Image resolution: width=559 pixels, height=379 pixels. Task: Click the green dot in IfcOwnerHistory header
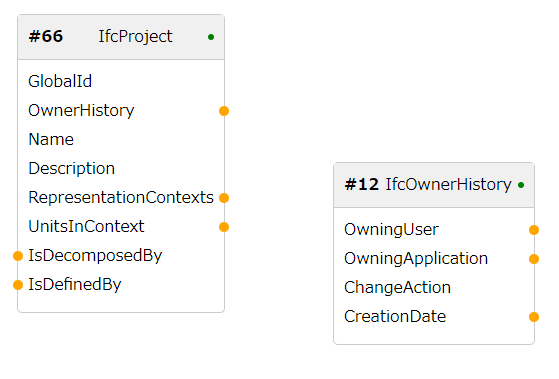[521, 185]
